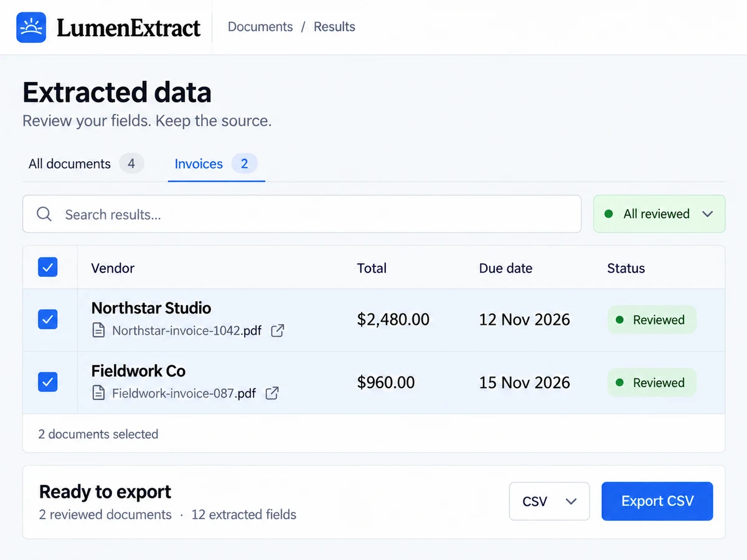The height and width of the screenshot is (560, 747).
Task: Open the Fieldwork-invoice-087.pdf file link
Action: 184,393
